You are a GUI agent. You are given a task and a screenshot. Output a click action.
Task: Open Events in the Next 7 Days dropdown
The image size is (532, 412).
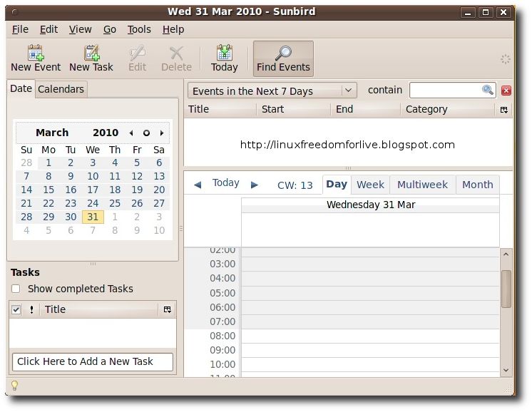coord(272,91)
